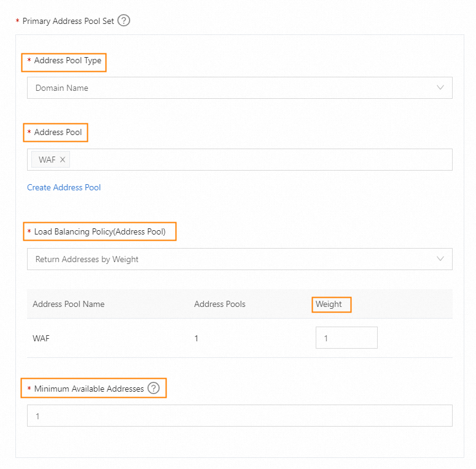
Task: Click the Address Pool Type label
Action: click(x=68, y=61)
